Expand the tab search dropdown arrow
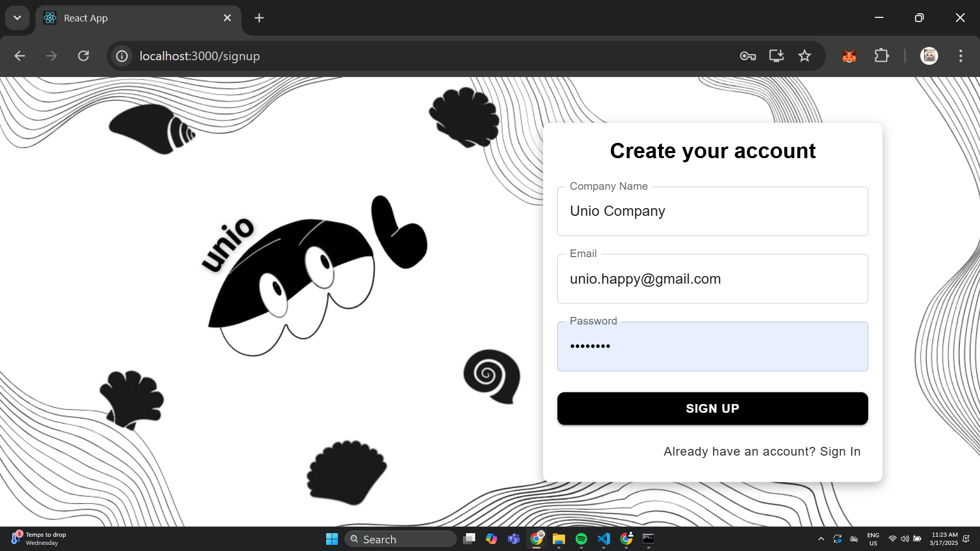The image size is (980, 551). click(x=17, y=18)
